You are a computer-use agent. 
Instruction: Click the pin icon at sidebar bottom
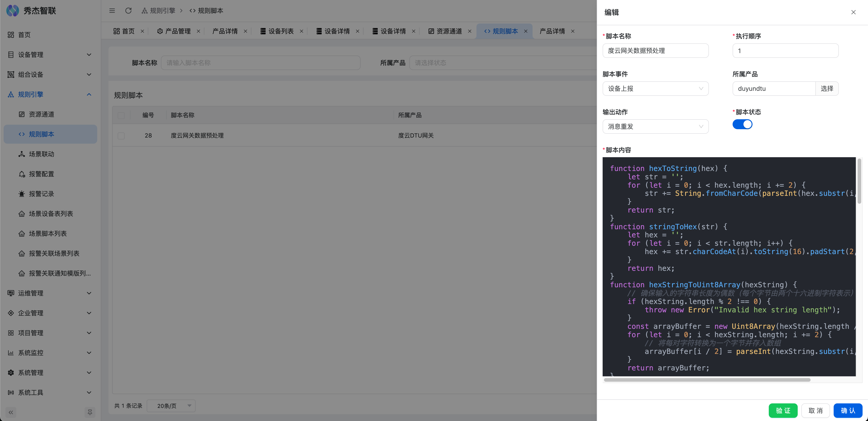(x=90, y=412)
